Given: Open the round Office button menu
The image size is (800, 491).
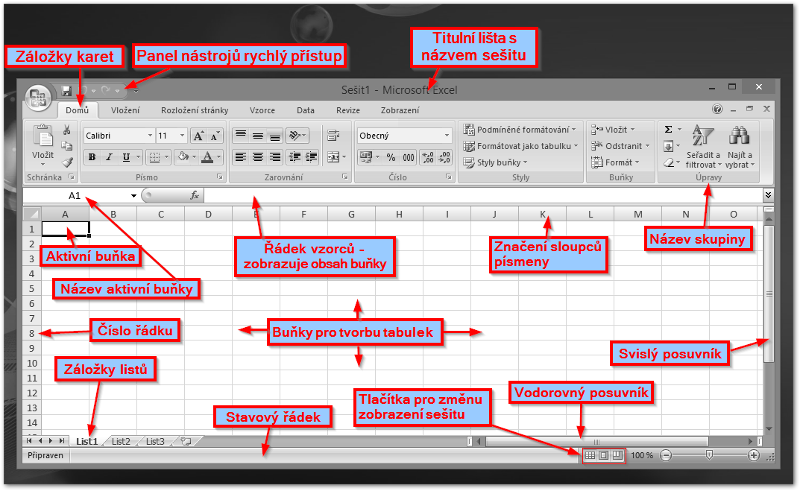Looking at the screenshot, I should (x=38, y=97).
